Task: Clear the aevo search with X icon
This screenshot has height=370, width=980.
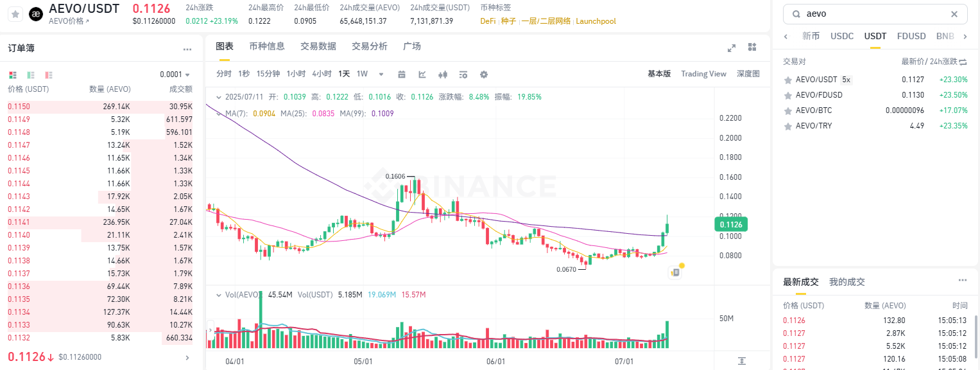Action: [954, 14]
